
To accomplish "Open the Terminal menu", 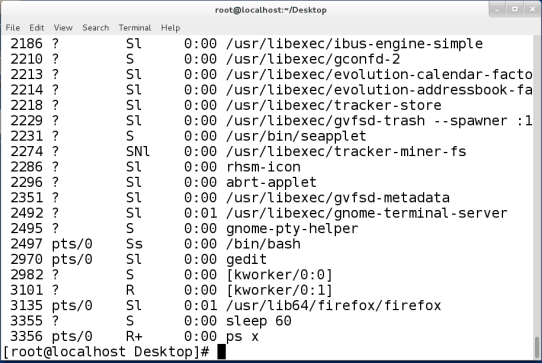I will point(135,28).
